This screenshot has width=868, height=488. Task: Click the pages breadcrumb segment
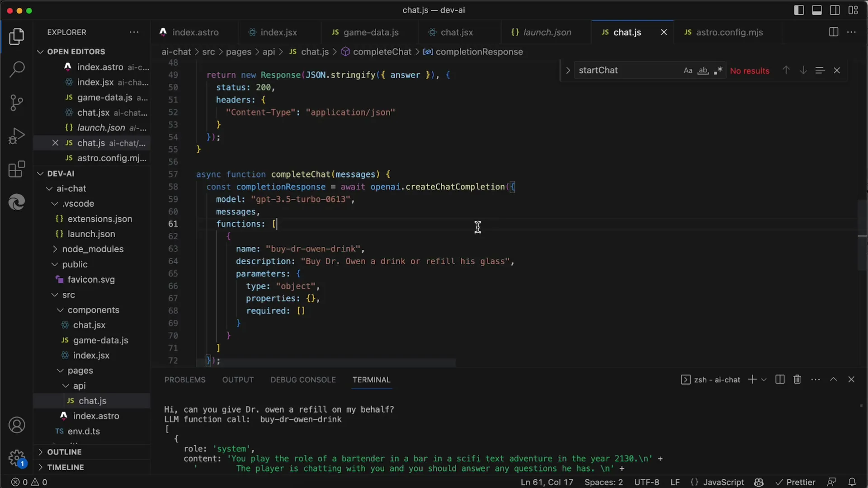(x=238, y=52)
